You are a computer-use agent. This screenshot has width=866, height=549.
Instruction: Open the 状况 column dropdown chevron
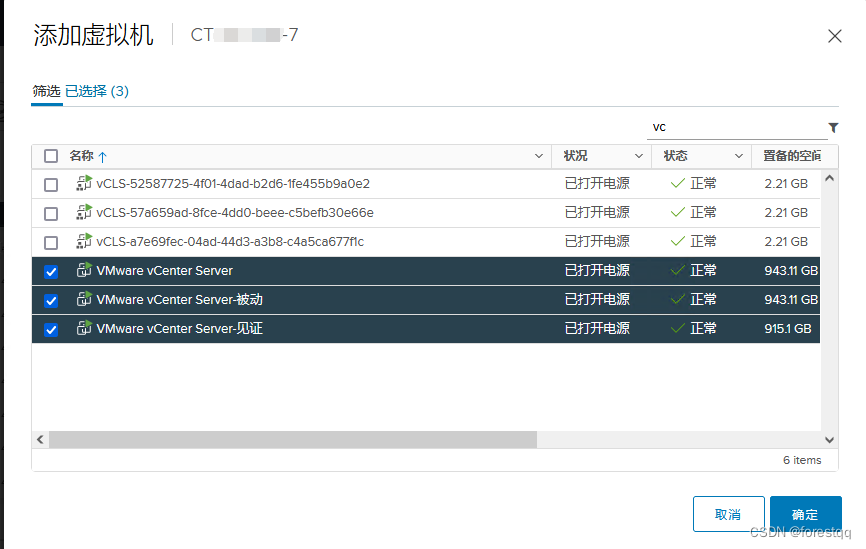point(639,156)
